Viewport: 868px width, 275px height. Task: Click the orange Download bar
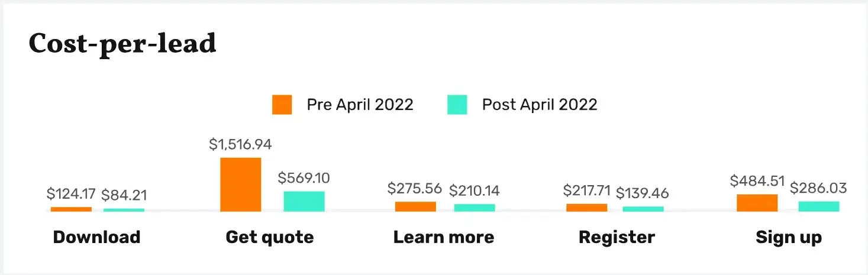coord(71,209)
